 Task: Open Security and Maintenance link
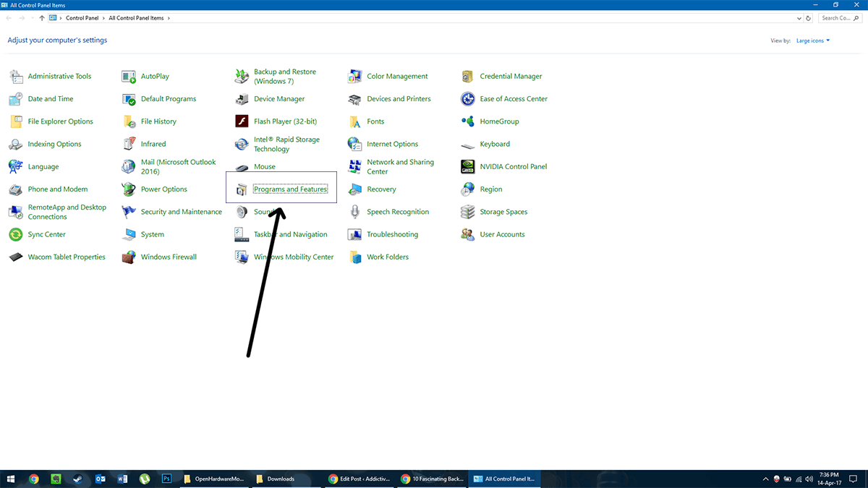coord(182,212)
